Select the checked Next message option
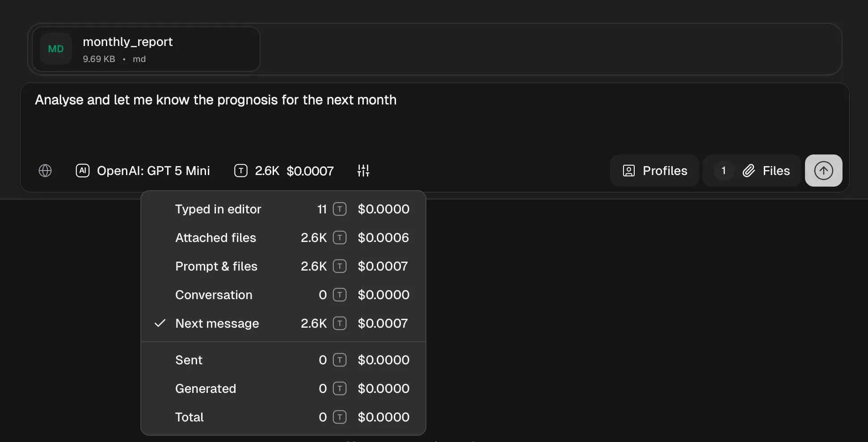The image size is (868, 442). pyautogui.click(x=217, y=323)
